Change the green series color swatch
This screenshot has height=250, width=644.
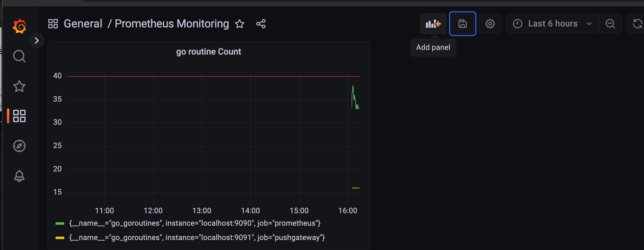(60, 224)
